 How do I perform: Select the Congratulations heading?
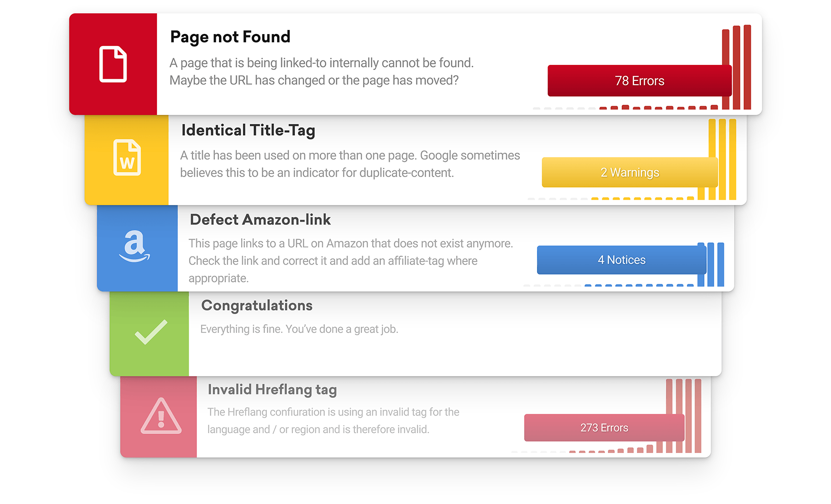pos(257,306)
